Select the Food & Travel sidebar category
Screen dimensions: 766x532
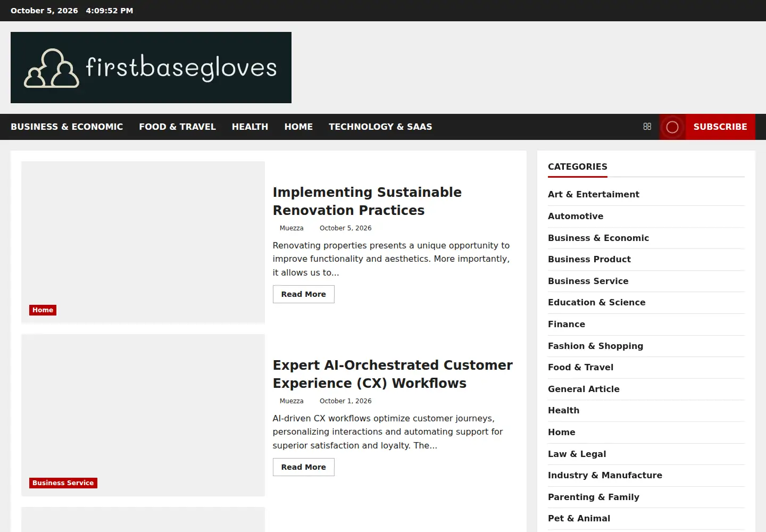tap(581, 367)
